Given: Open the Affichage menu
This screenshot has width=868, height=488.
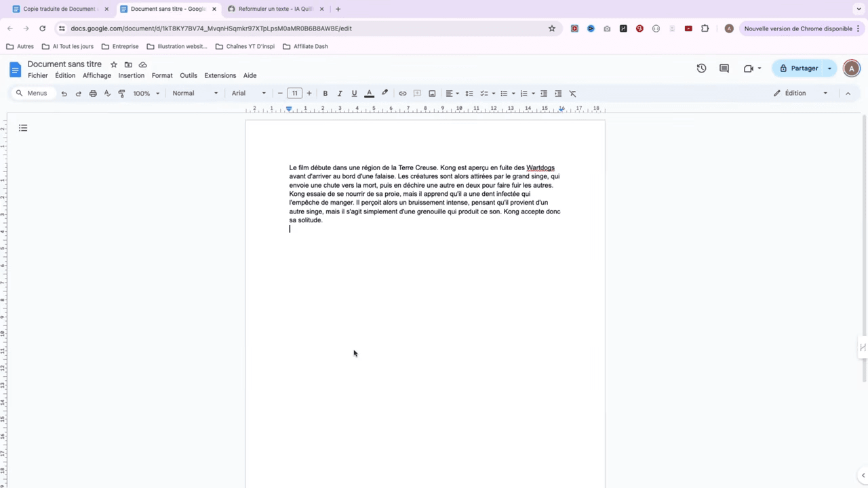Looking at the screenshot, I should [x=97, y=76].
